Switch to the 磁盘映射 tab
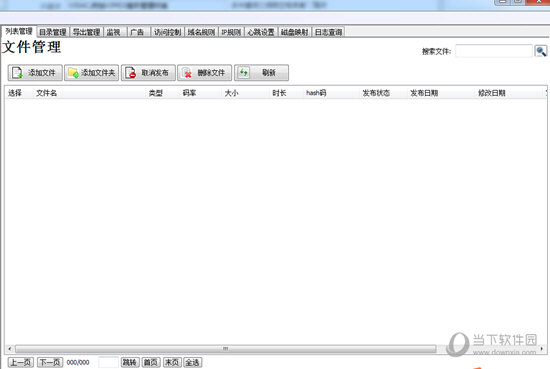Image resolution: width=550 pixels, height=369 pixels. click(294, 32)
